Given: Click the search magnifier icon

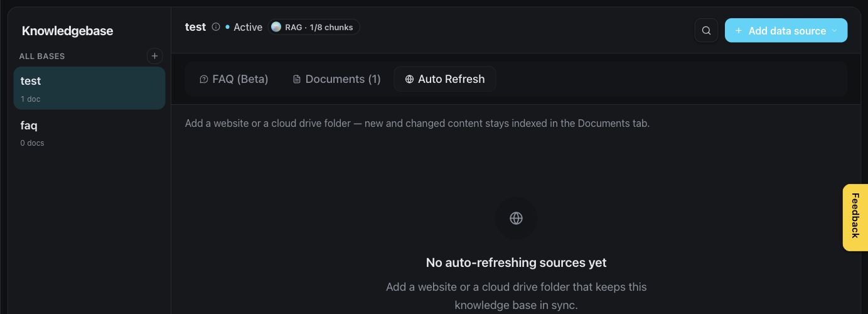Looking at the screenshot, I should 706,30.
